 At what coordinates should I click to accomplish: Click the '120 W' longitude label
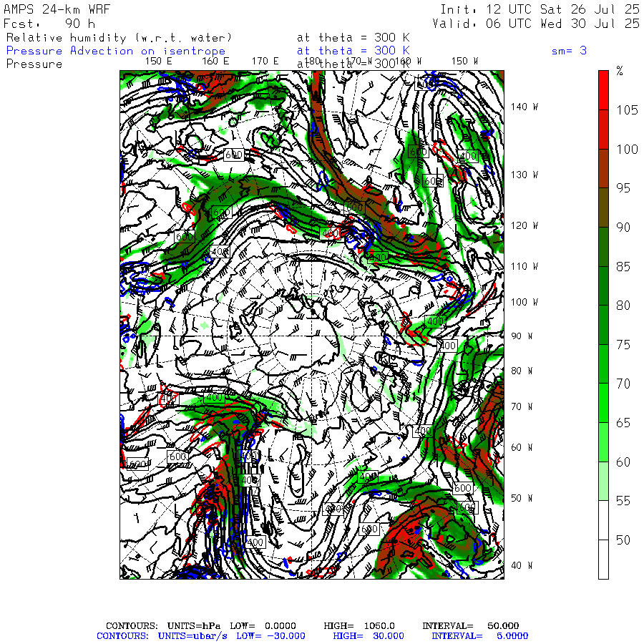(524, 225)
